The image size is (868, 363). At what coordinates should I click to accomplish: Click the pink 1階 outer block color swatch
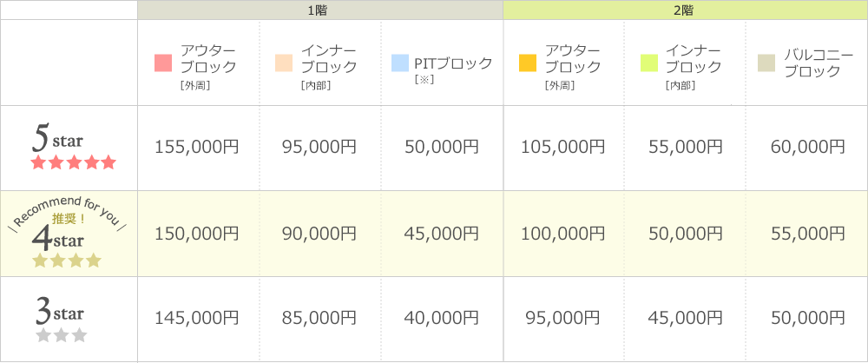(163, 63)
